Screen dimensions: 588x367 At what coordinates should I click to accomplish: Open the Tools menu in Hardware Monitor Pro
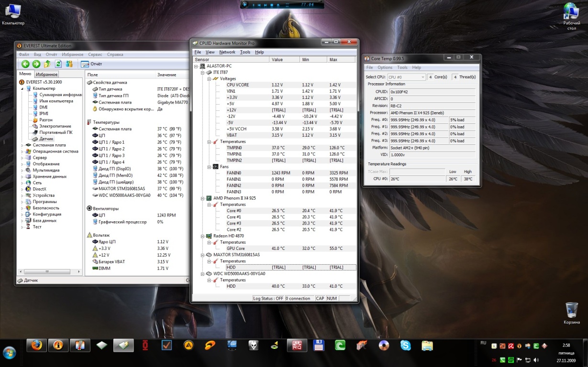[x=245, y=52]
